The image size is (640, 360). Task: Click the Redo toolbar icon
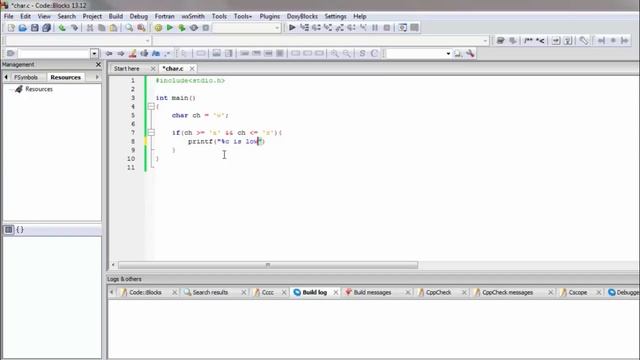point(74,28)
